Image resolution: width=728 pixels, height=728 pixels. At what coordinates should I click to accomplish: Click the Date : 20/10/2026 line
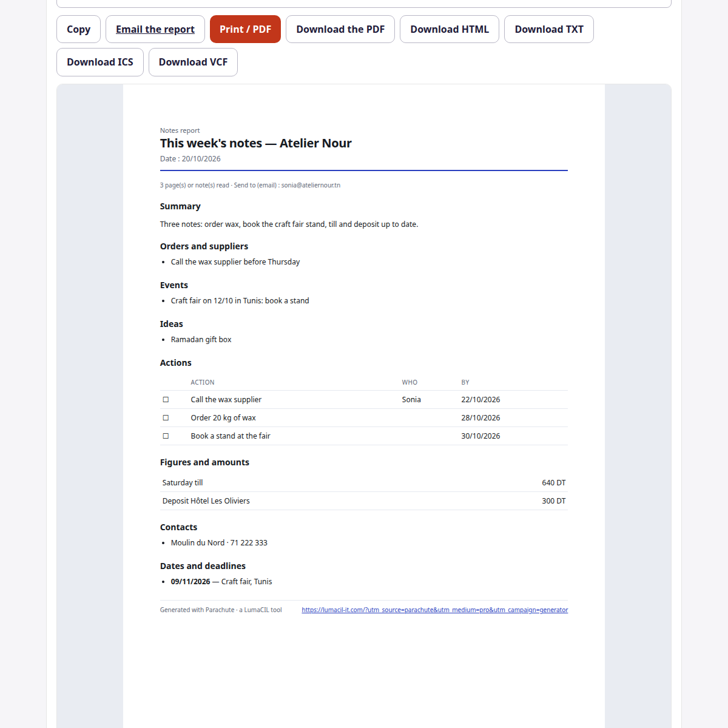point(190,159)
